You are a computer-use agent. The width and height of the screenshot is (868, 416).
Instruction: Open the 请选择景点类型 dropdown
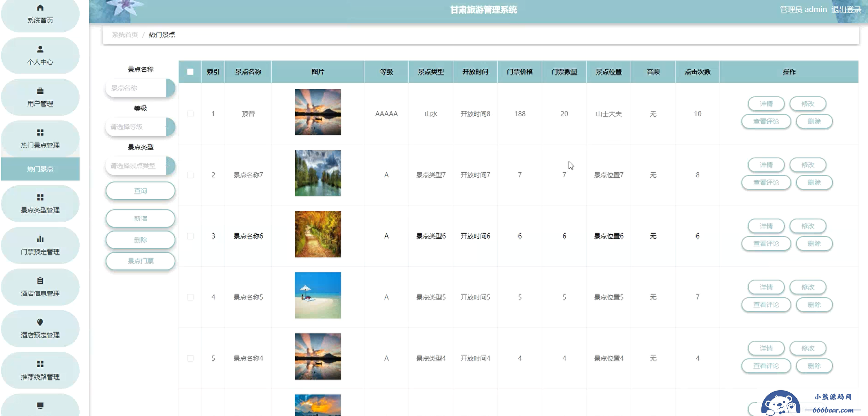coord(140,166)
